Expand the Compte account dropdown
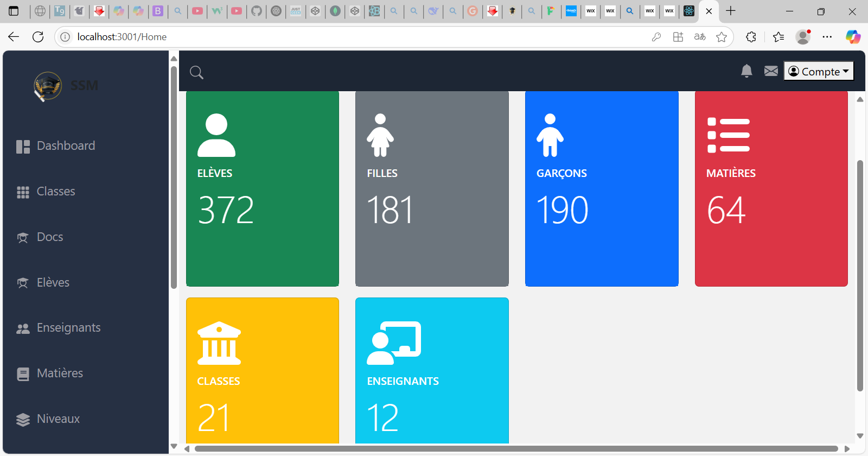The width and height of the screenshot is (868, 456). (x=818, y=71)
